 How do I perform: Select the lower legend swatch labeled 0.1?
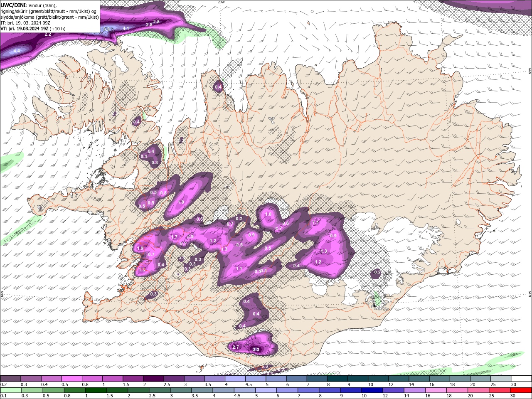pyautogui.click(x=11, y=390)
